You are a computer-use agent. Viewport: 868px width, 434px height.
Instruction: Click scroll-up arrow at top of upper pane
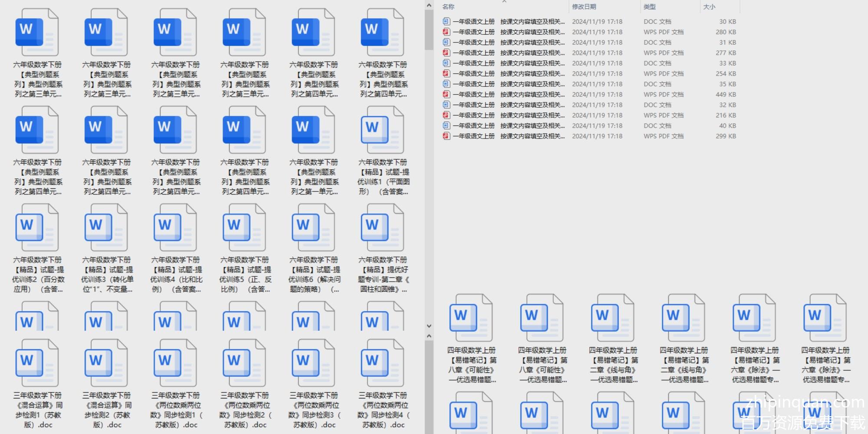429,6
